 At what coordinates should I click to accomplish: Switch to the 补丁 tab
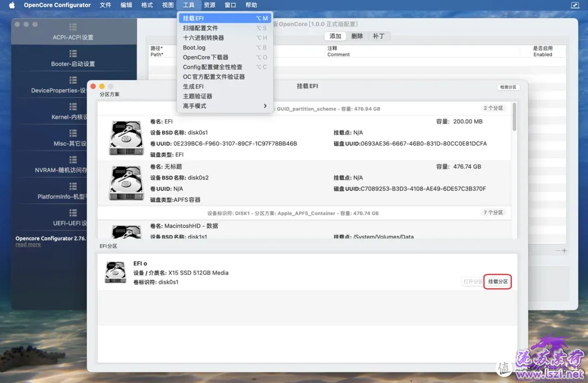379,36
